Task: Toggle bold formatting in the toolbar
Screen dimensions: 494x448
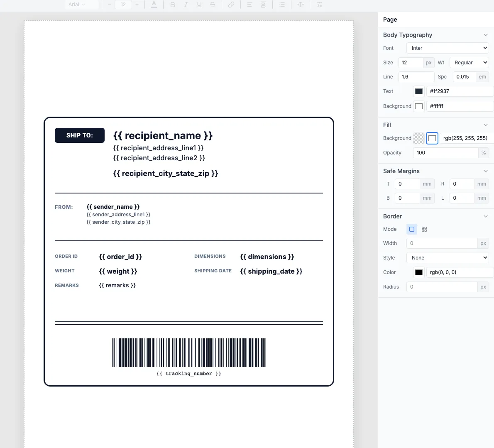Action: click(x=173, y=5)
